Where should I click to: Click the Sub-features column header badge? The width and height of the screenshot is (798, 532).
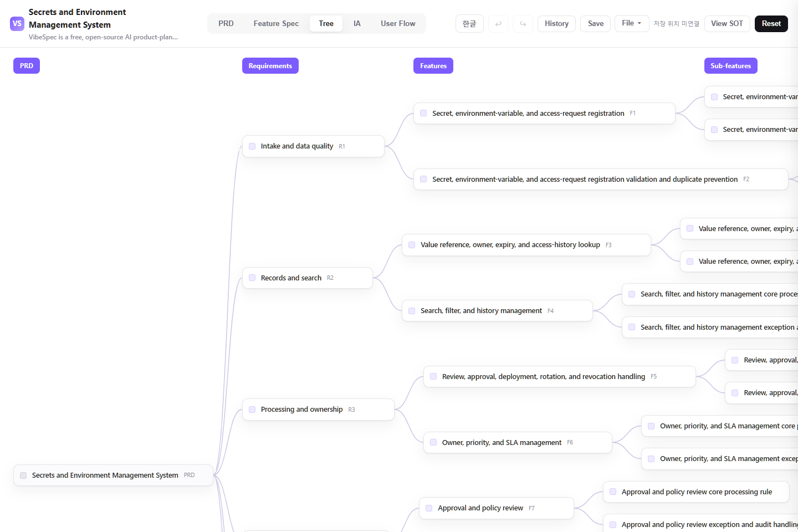(x=731, y=66)
